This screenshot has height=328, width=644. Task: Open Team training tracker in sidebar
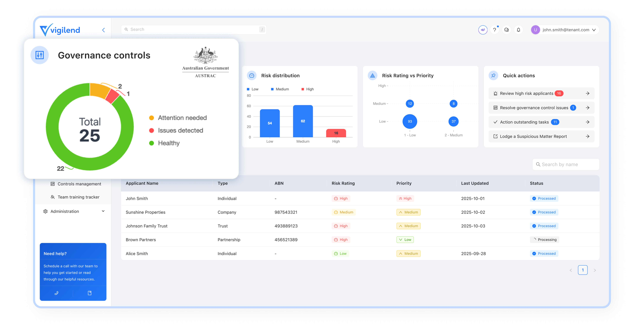(x=78, y=197)
